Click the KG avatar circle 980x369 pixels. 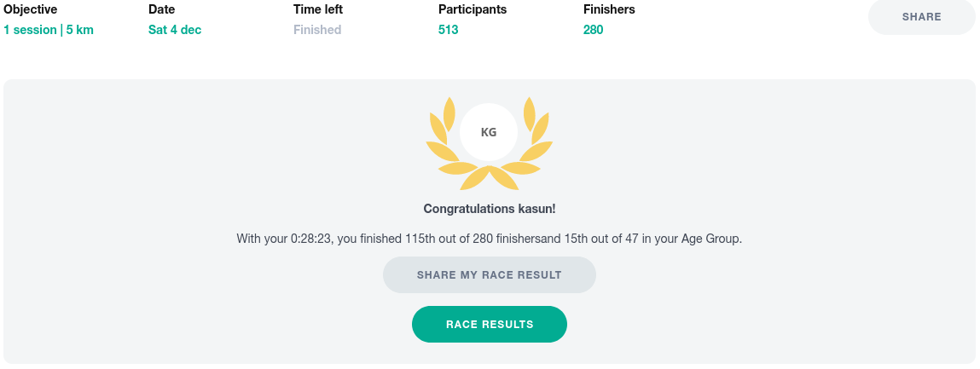(489, 132)
